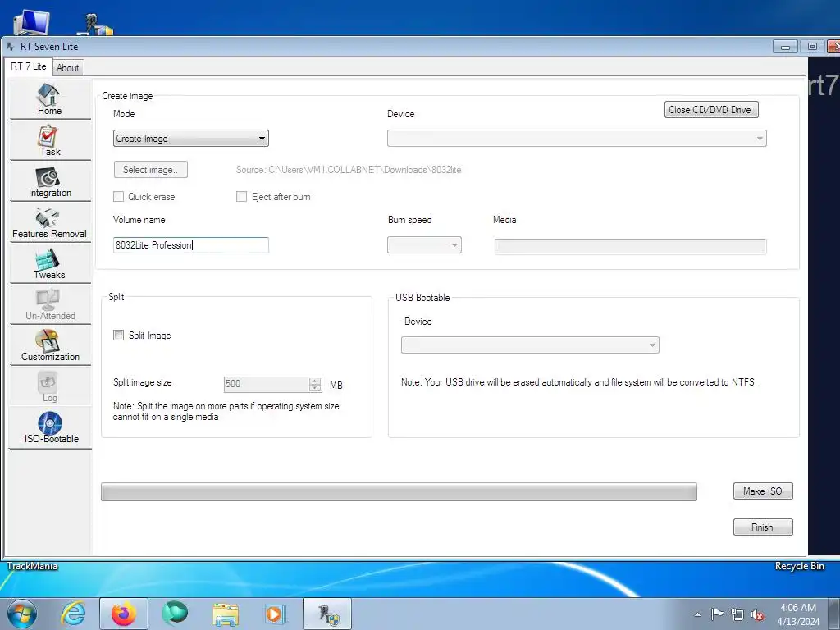Click the Windows Start orb
The width and height of the screenshot is (840, 630).
click(22, 614)
